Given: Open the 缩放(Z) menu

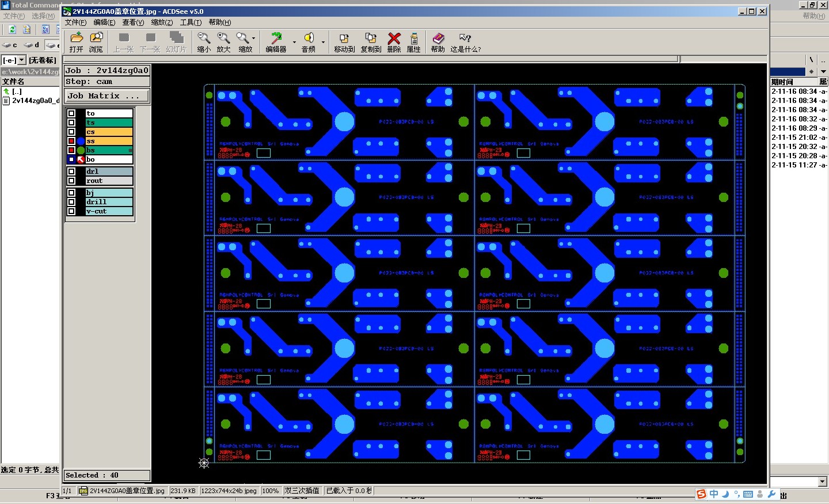Looking at the screenshot, I should pyautogui.click(x=162, y=22).
